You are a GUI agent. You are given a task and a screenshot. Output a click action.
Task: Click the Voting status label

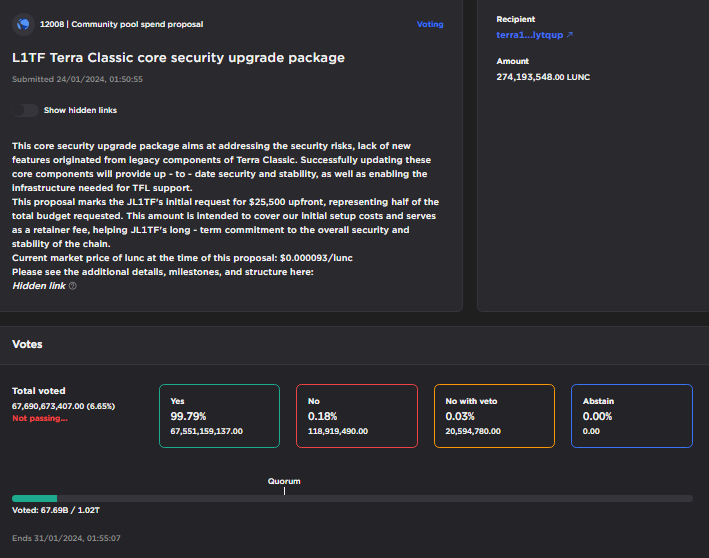(x=430, y=24)
